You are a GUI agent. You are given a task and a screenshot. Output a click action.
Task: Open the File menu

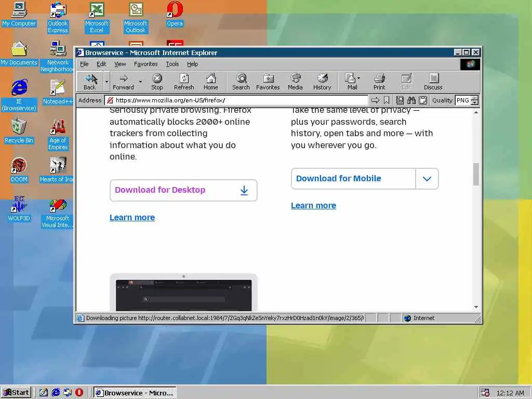click(x=84, y=64)
